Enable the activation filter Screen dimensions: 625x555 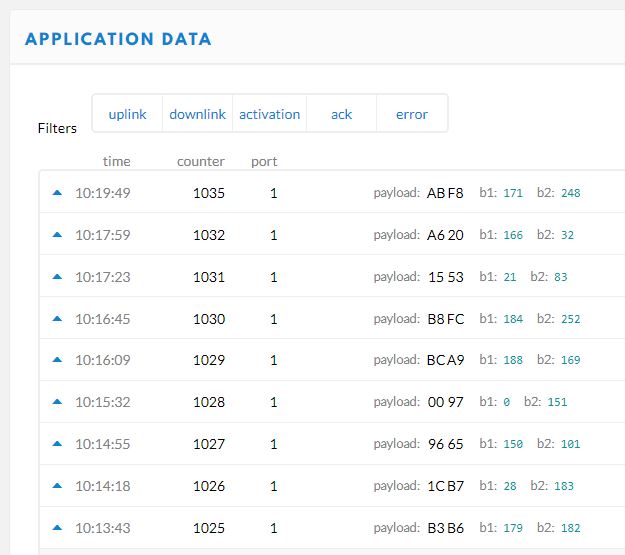click(269, 114)
